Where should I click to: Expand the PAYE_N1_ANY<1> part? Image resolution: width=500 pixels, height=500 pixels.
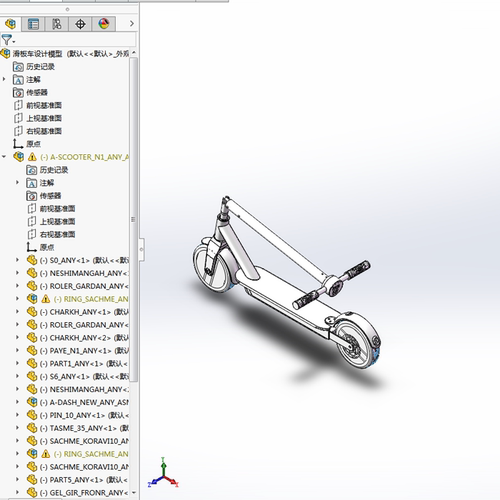[17, 350]
